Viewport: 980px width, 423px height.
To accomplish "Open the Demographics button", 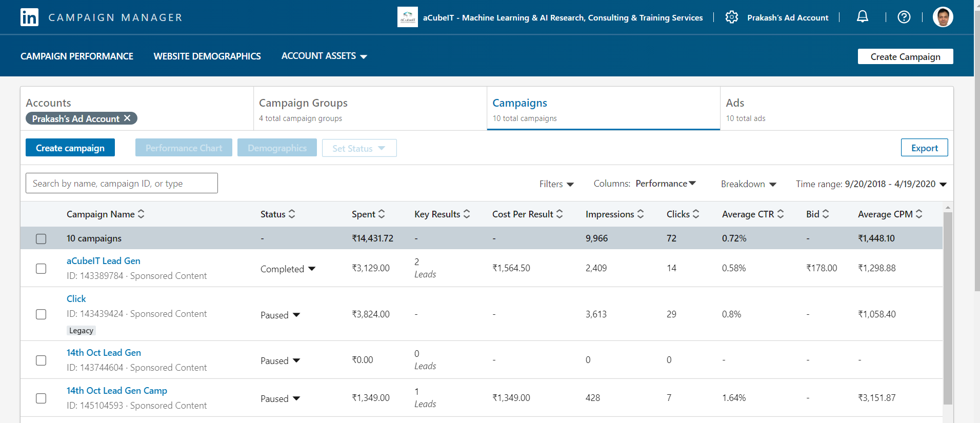I will pos(277,148).
